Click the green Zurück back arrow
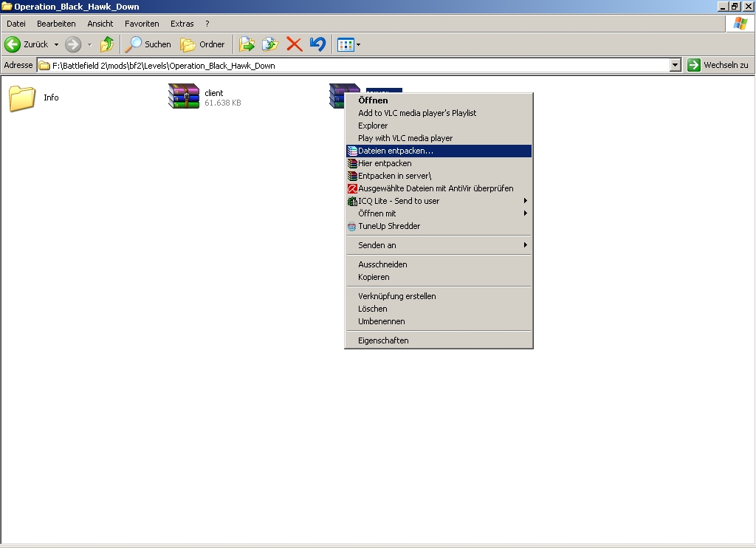 [x=13, y=44]
